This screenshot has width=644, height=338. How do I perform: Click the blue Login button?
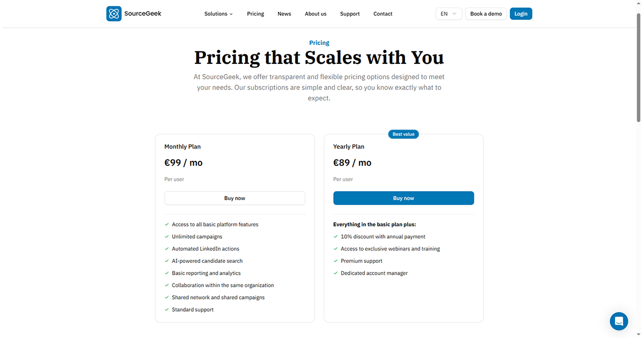(x=521, y=14)
